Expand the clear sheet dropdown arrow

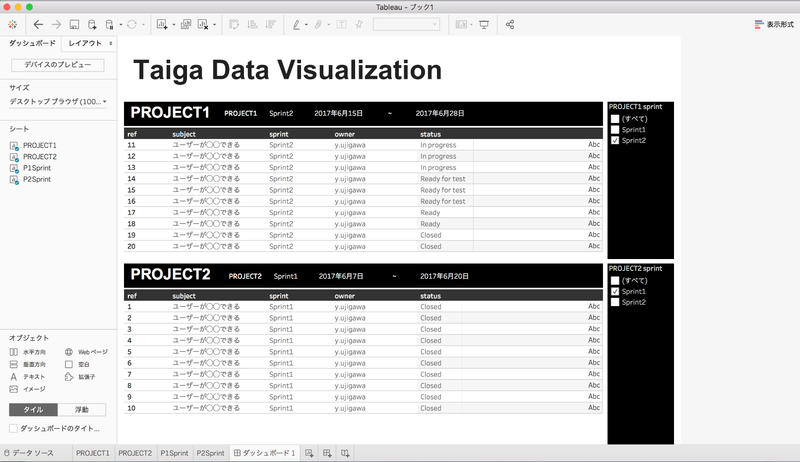pos(214,24)
